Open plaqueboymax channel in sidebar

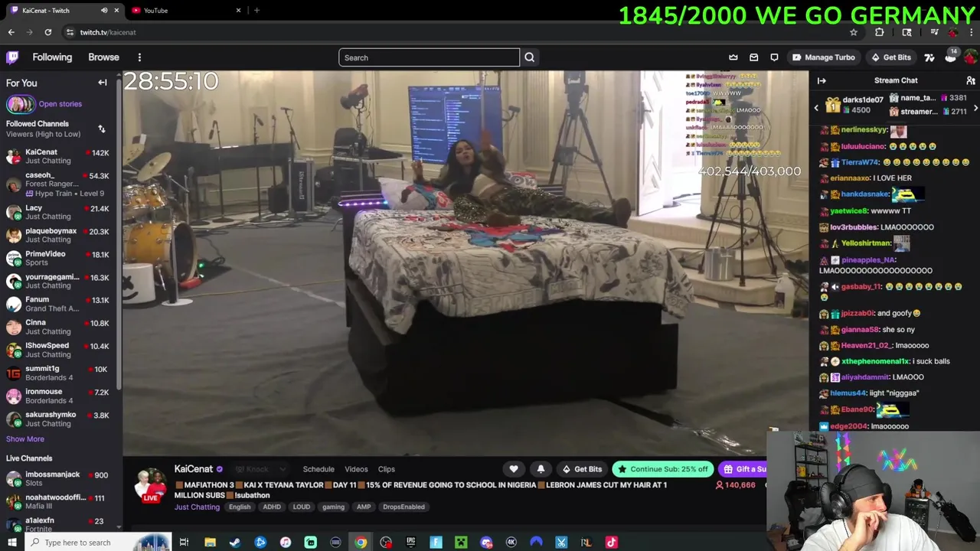pyautogui.click(x=58, y=235)
